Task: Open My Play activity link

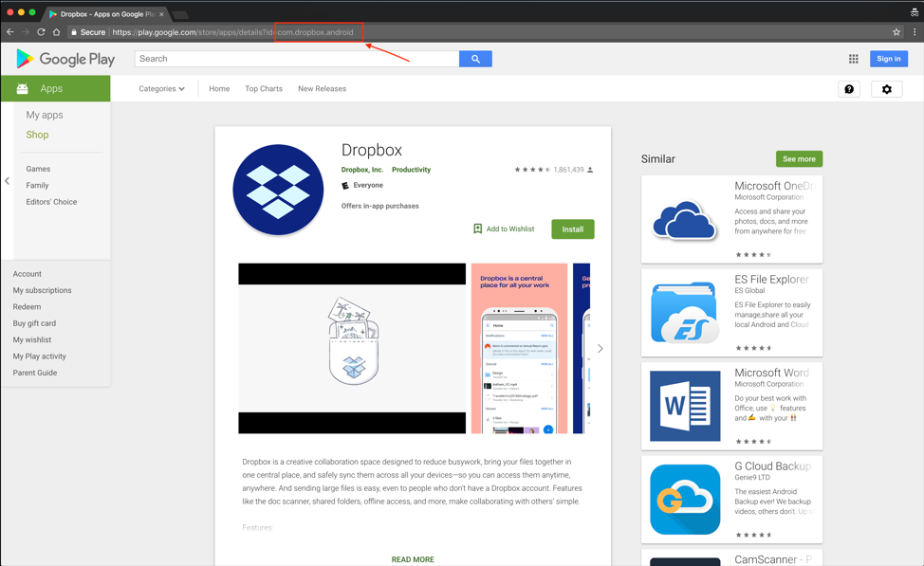Action: click(40, 356)
